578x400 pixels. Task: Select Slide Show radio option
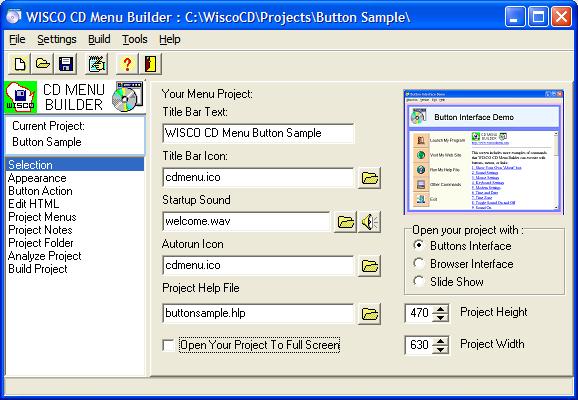(x=418, y=281)
